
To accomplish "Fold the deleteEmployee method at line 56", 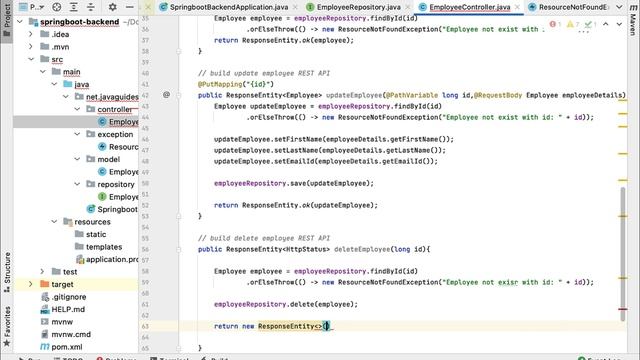I will point(179,249).
